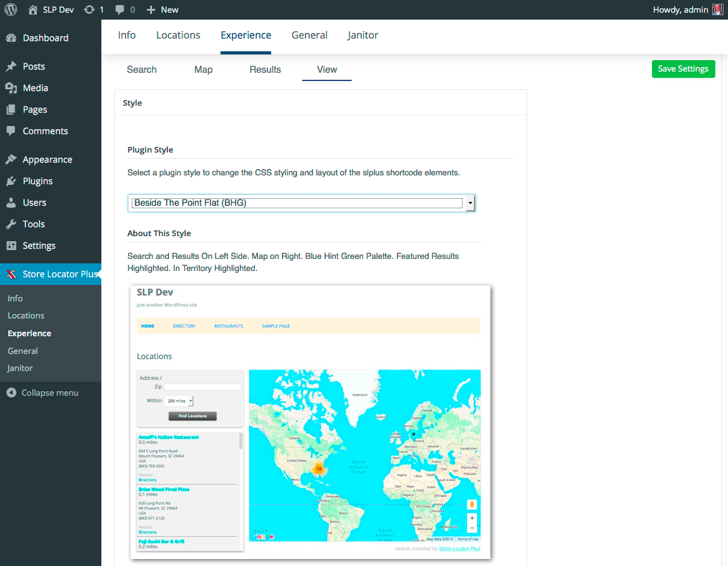The width and height of the screenshot is (728, 566).
Task: Open the Settings menu
Action: coord(39,246)
